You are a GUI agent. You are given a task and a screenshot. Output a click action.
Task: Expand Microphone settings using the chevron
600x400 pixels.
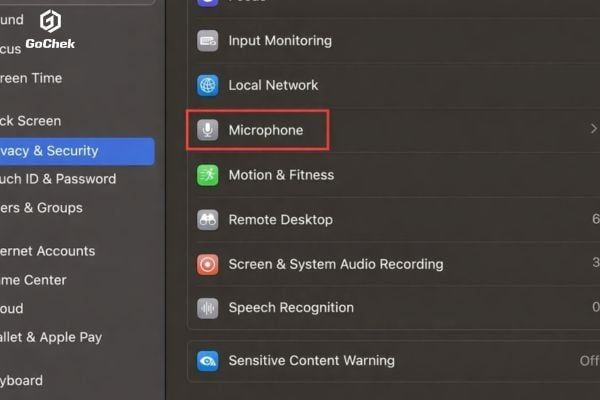pyautogui.click(x=594, y=130)
